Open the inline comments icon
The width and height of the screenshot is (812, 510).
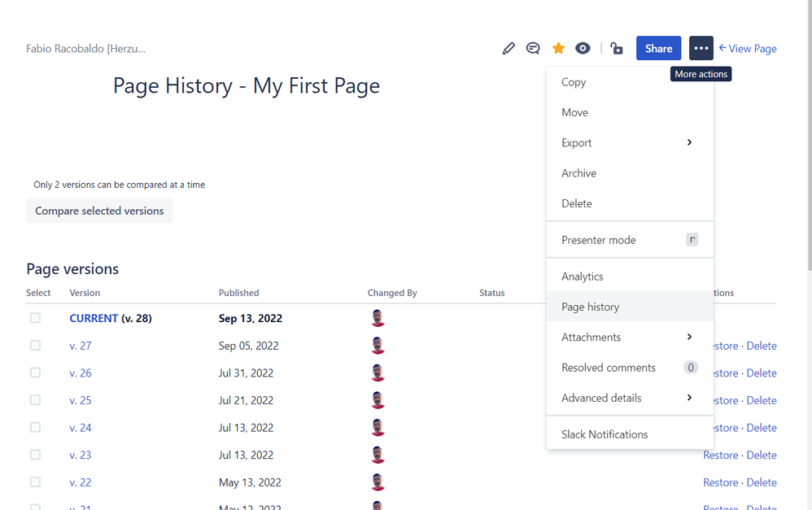coord(533,48)
